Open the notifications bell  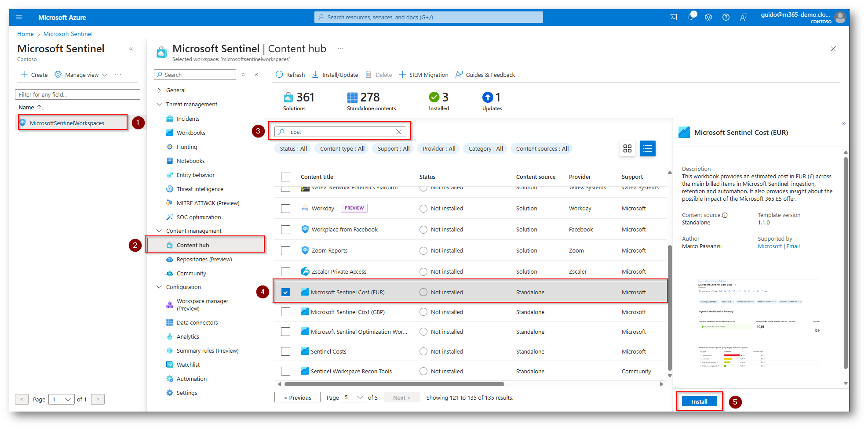click(x=691, y=17)
